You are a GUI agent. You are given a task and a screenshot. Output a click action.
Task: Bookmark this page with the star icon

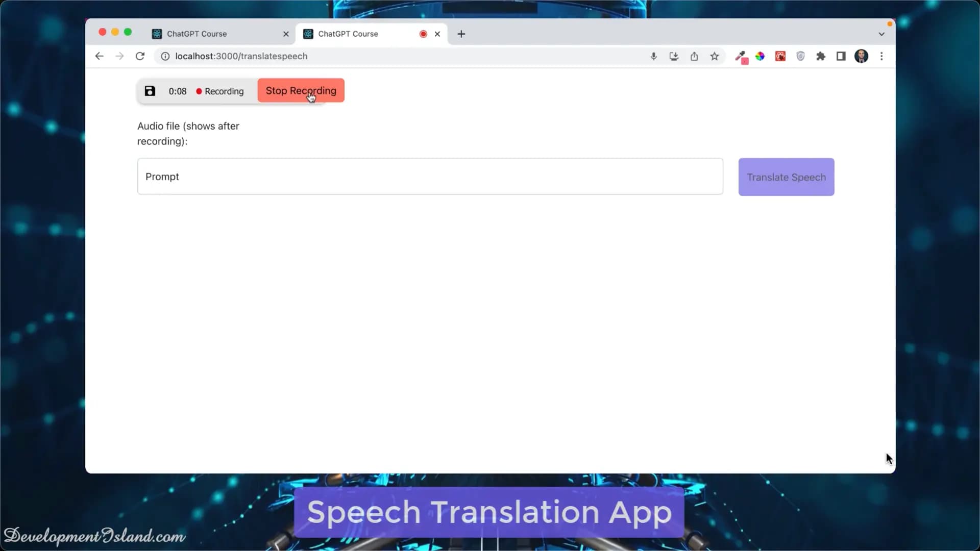[x=715, y=56]
